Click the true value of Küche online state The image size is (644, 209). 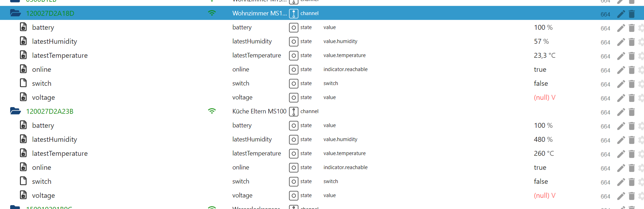540,167
